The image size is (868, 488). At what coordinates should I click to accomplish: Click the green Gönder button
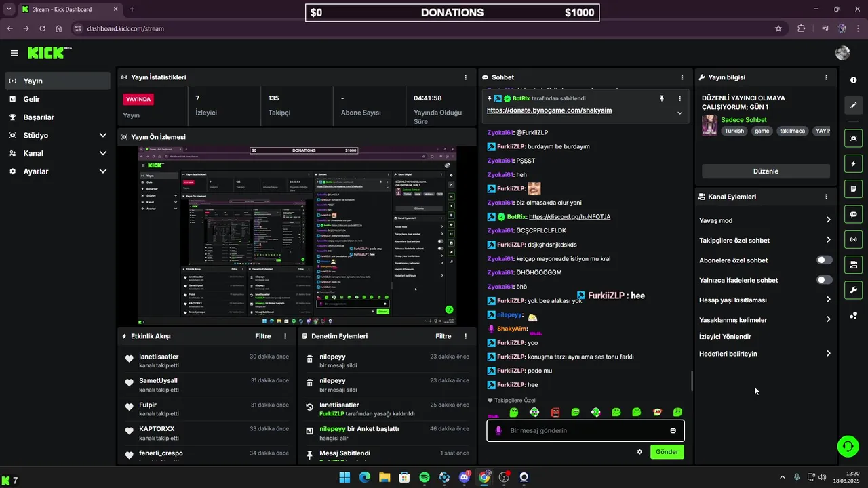[x=667, y=452]
